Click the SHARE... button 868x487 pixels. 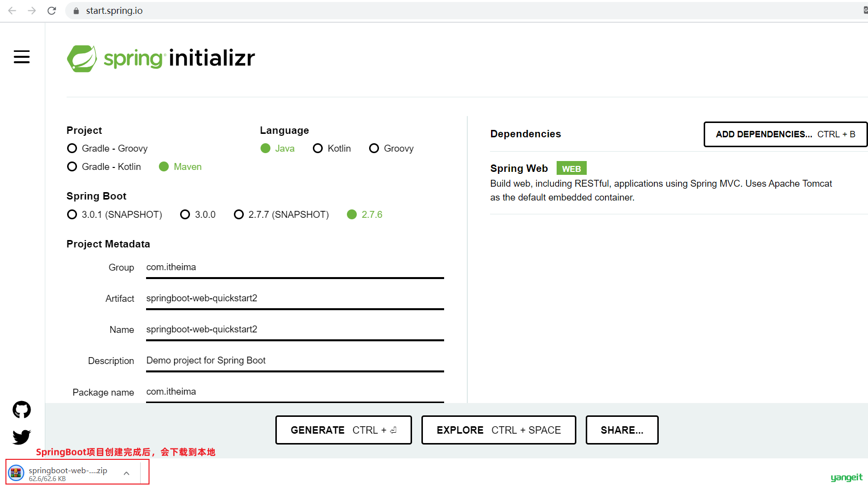pyautogui.click(x=622, y=430)
